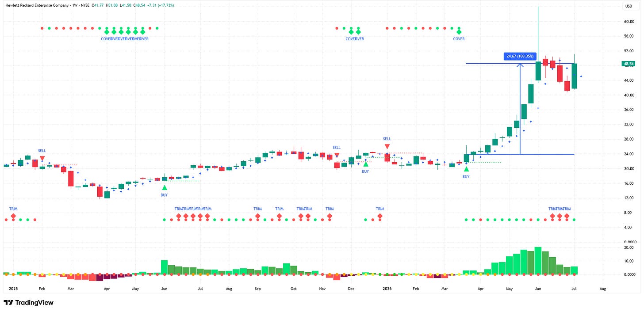Click the tall green histogram bar at June 2025
The height and width of the screenshot is (312, 644).
(164, 267)
